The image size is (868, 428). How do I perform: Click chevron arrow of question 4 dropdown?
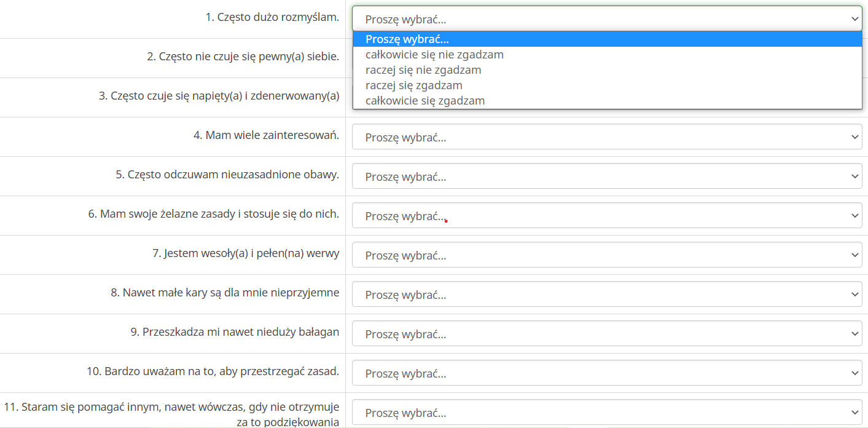click(854, 137)
